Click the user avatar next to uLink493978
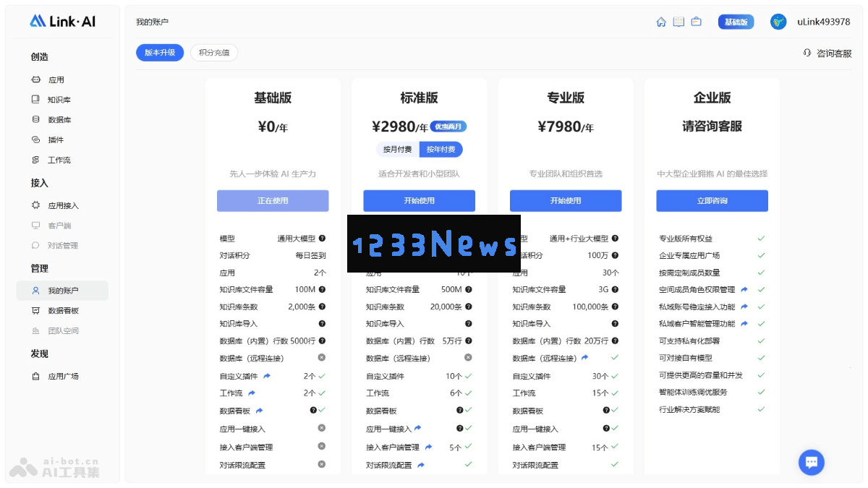The image size is (868, 488). [x=778, y=22]
